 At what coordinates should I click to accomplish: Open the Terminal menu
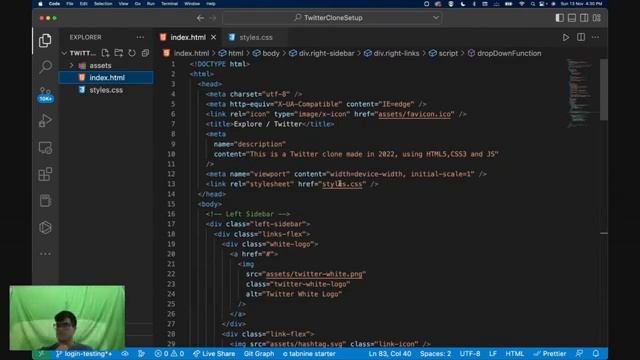(169, 4)
